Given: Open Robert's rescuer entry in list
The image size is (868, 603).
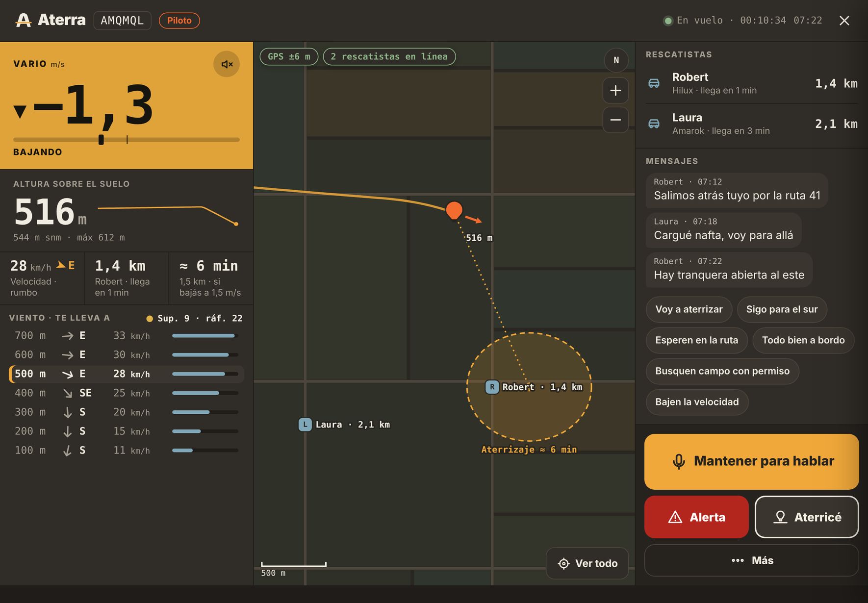Looking at the screenshot, I should coord(751,83).
